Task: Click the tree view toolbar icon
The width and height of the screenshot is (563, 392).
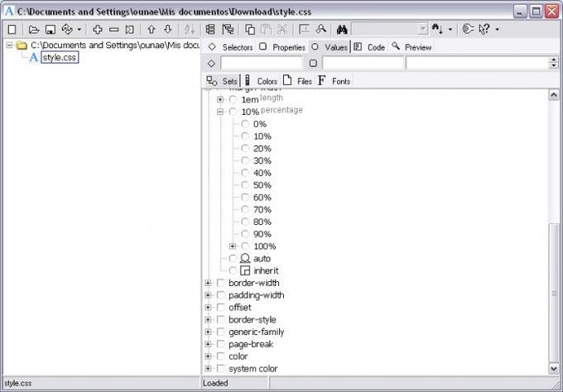Action: point(228,30)
